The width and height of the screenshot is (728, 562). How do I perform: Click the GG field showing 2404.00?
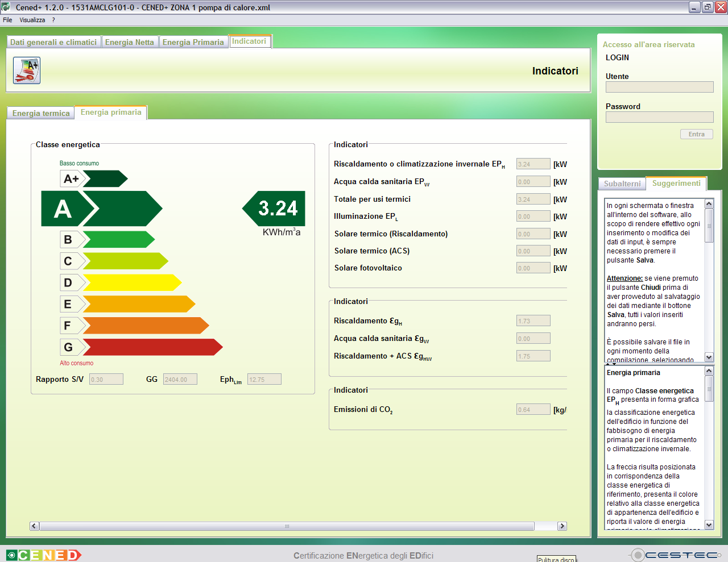point(180,379)
